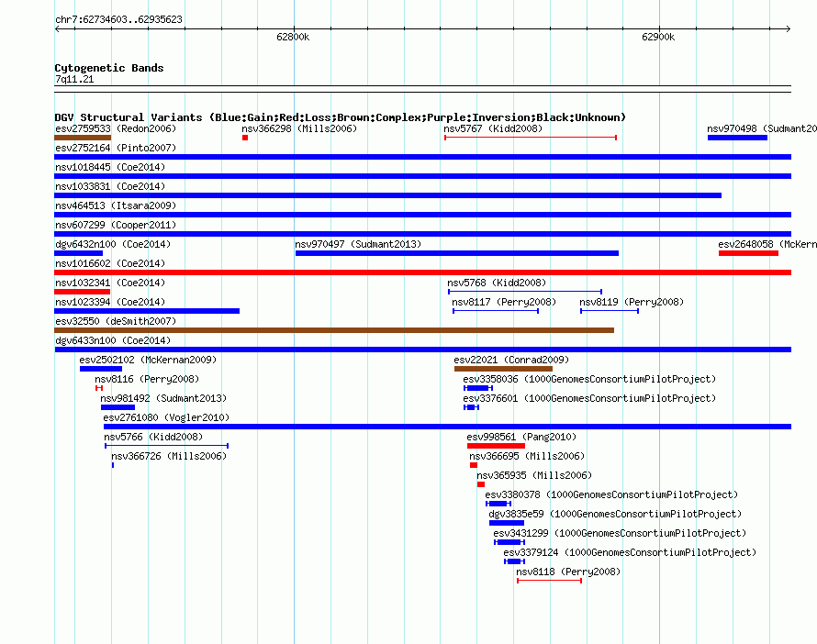Click the right arrow of the ruler
Screen dimensions: 817x644
coord(788,29)
